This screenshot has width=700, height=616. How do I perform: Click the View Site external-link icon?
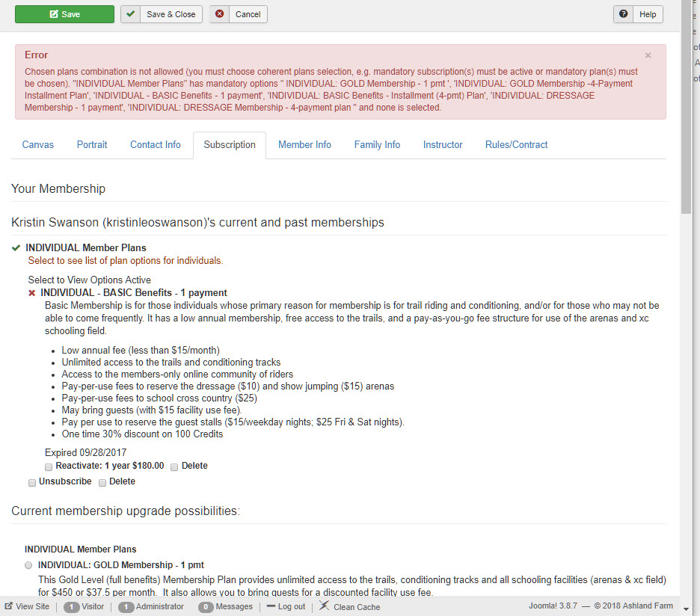pos(8,606)
